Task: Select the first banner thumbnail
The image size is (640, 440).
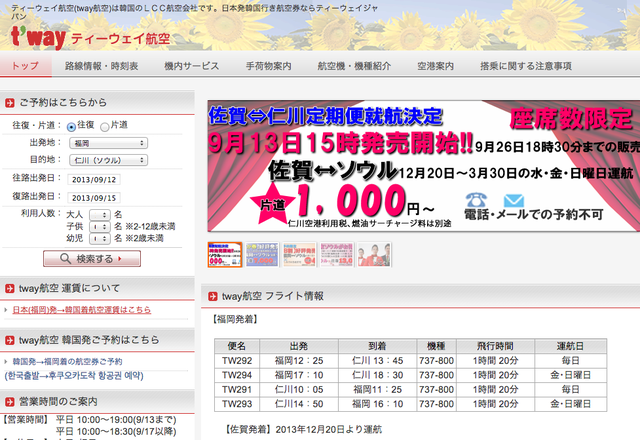Action: 225,255
